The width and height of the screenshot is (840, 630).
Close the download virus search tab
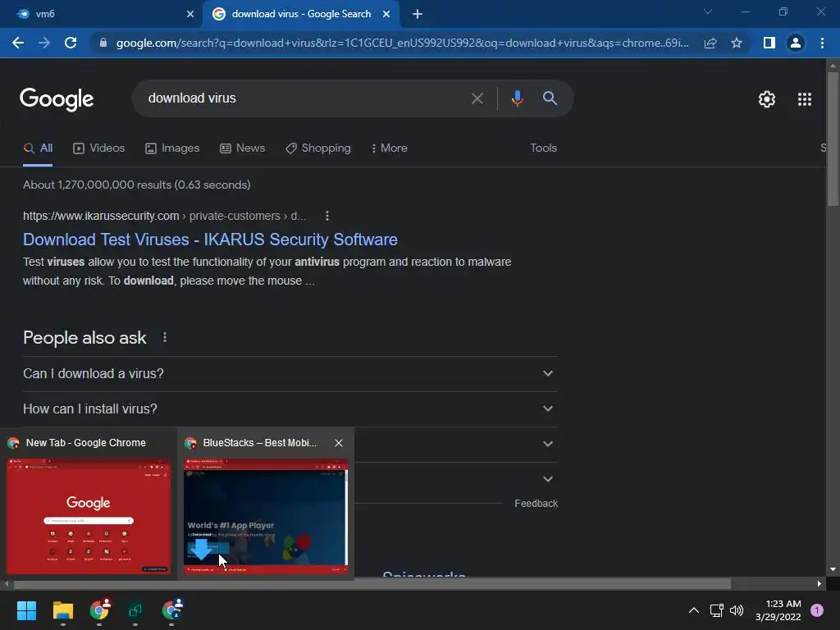coord(386,14)
